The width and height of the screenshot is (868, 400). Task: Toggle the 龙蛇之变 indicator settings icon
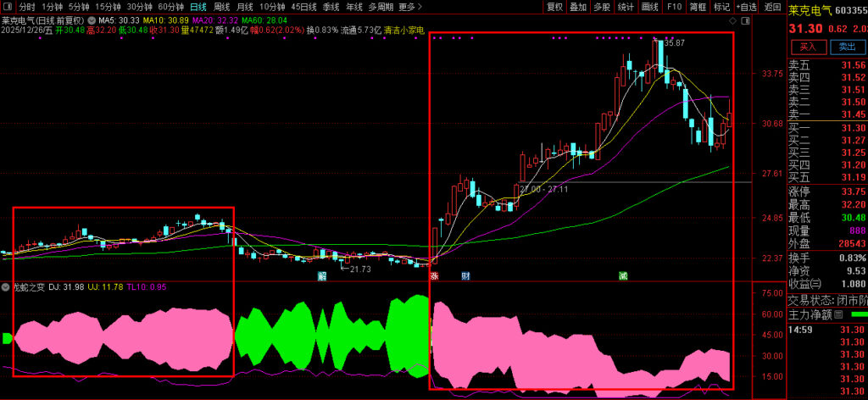tap(5, 286)
